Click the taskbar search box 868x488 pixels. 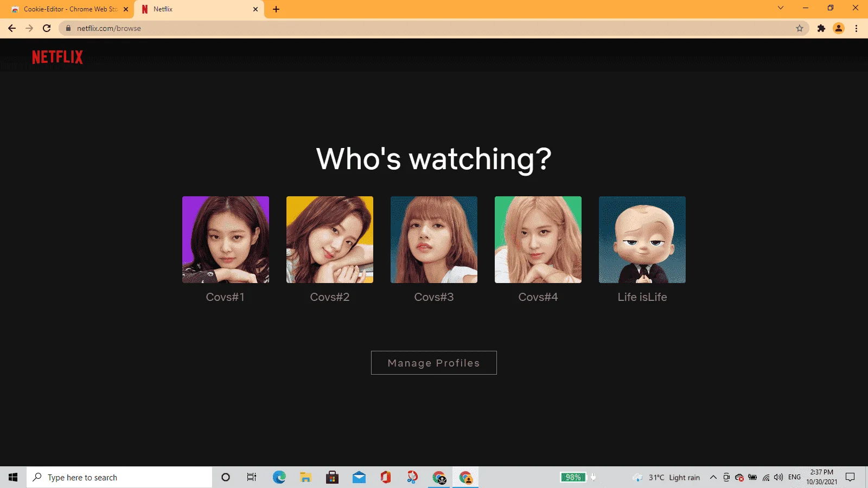(119, 477)
